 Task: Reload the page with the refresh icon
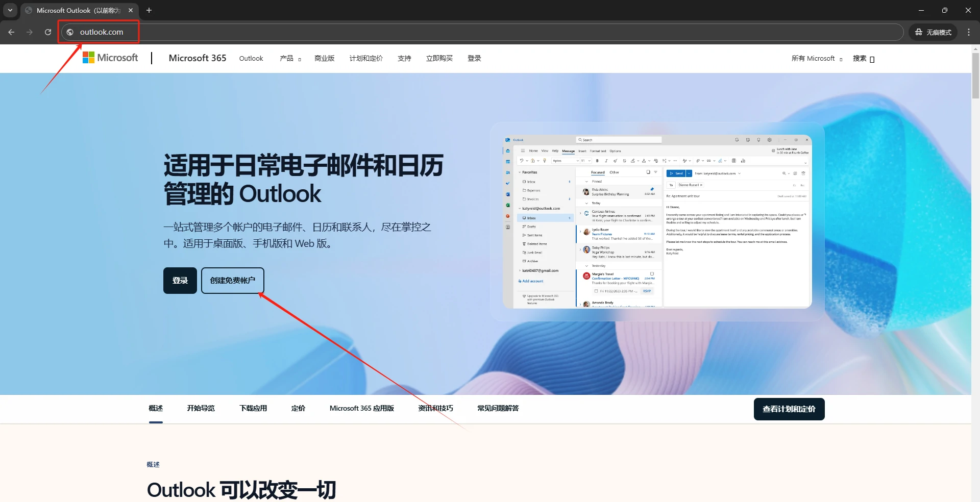48,32
